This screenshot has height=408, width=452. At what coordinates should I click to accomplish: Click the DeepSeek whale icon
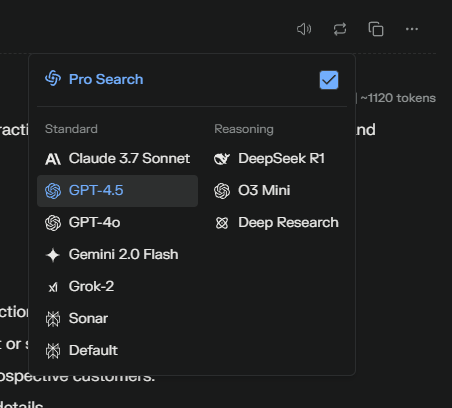[x=222, y=159]
